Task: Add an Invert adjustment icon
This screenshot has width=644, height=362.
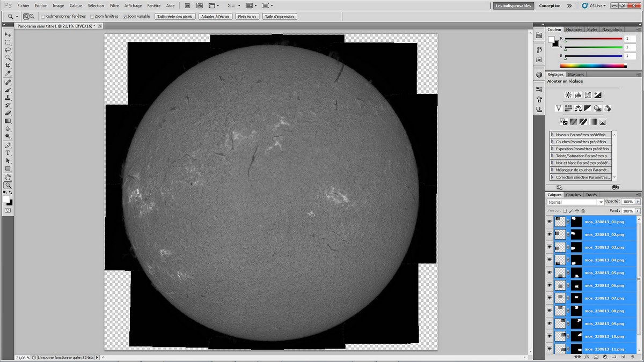Action: pos(563,122)
